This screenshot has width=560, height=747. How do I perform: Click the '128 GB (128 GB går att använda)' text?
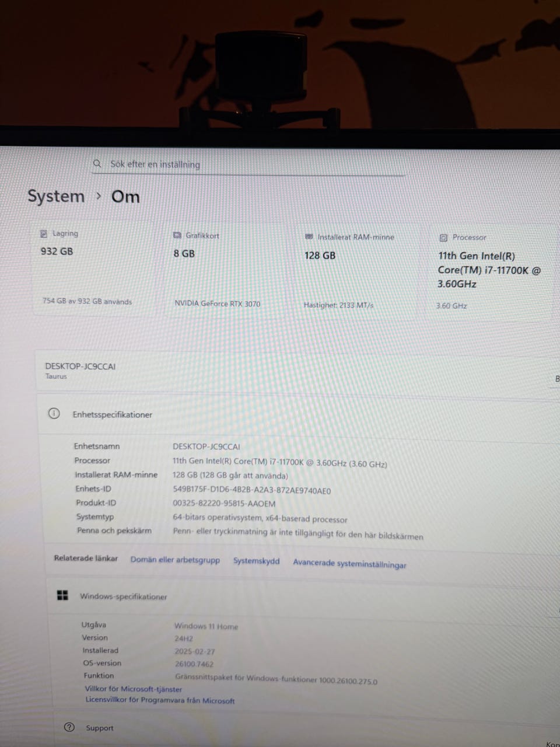point(230,476)
